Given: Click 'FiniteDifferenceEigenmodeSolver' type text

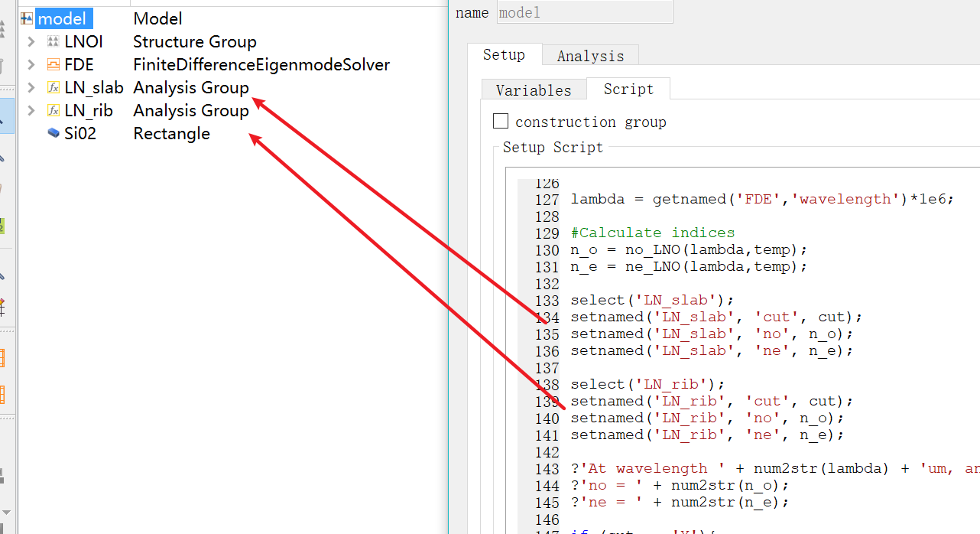Looking at the screenshot, I should pos(261,64).
